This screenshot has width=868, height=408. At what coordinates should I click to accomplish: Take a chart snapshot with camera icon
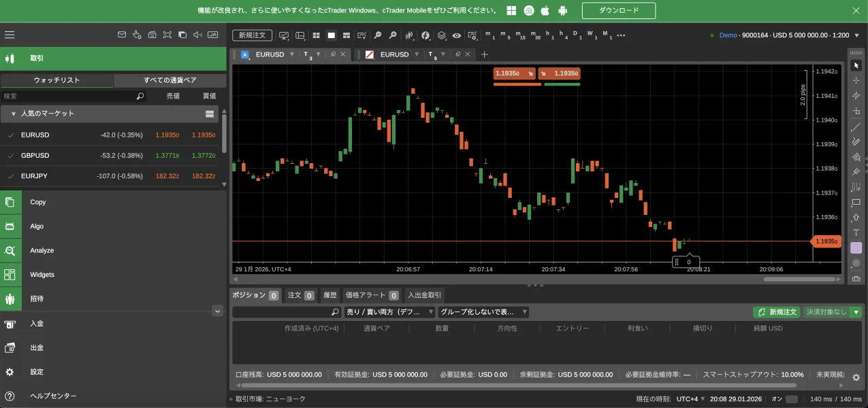point(856,279)
